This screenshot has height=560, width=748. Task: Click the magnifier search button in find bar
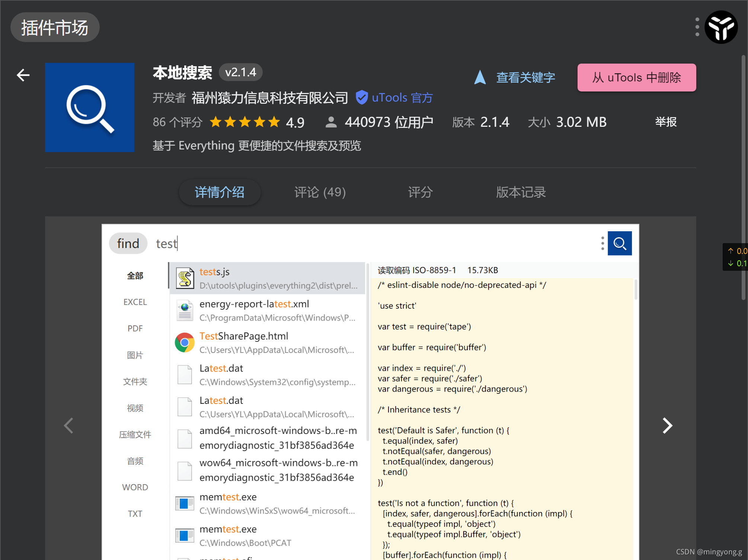[619, 243]
